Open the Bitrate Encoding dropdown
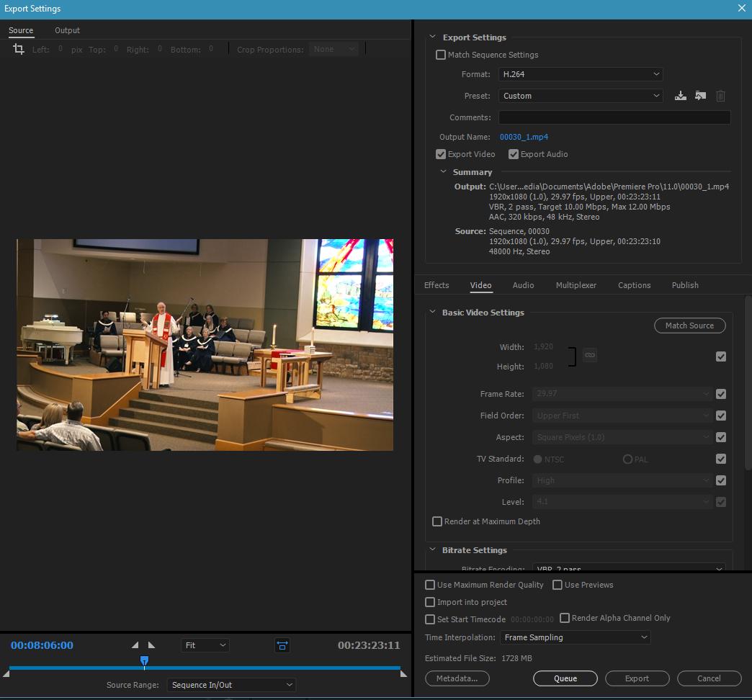This screenshot has width=752, height=700. (x=629, y=567)
